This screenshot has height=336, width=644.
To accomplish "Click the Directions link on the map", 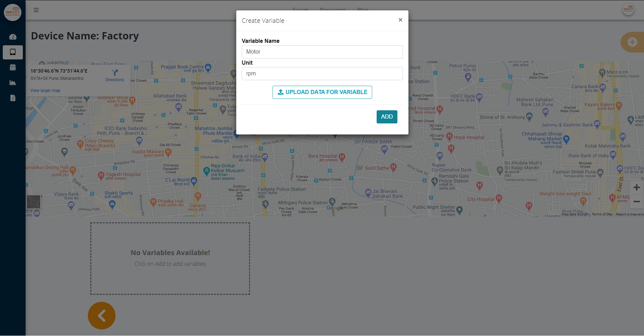I will coord(114,76).
